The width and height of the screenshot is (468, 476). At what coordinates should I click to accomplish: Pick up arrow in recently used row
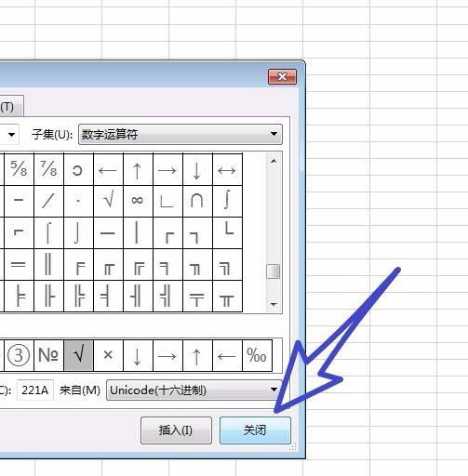[x=198, y=355]
